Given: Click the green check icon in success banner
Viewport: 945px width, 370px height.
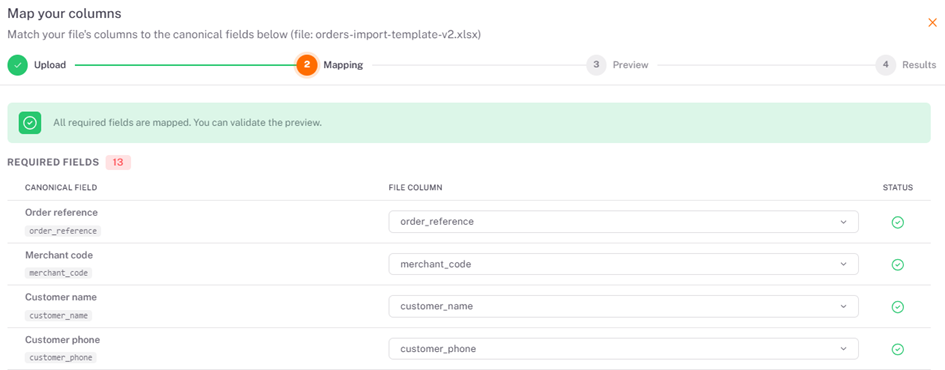Looking at the screenshot, I should coord(30,123).
